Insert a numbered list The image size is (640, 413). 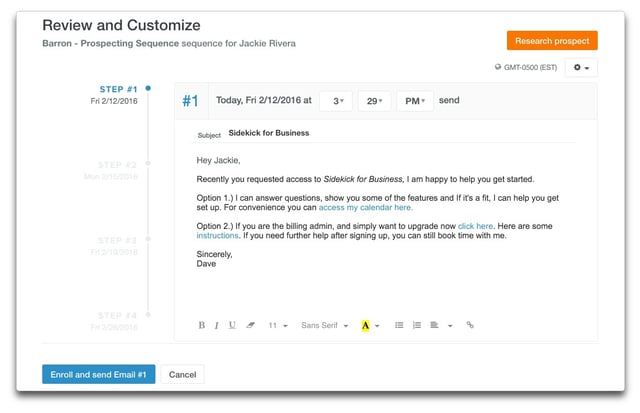(x=416, y=325)
